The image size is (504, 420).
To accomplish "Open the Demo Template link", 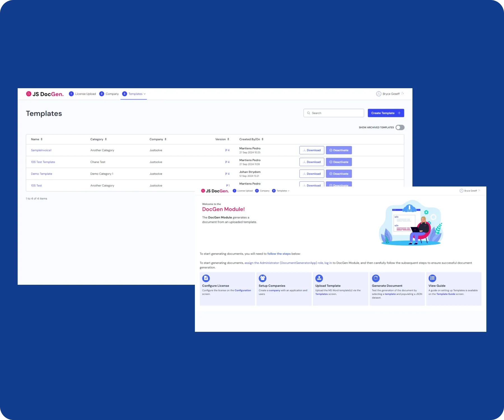I will [x=41, y=174].
